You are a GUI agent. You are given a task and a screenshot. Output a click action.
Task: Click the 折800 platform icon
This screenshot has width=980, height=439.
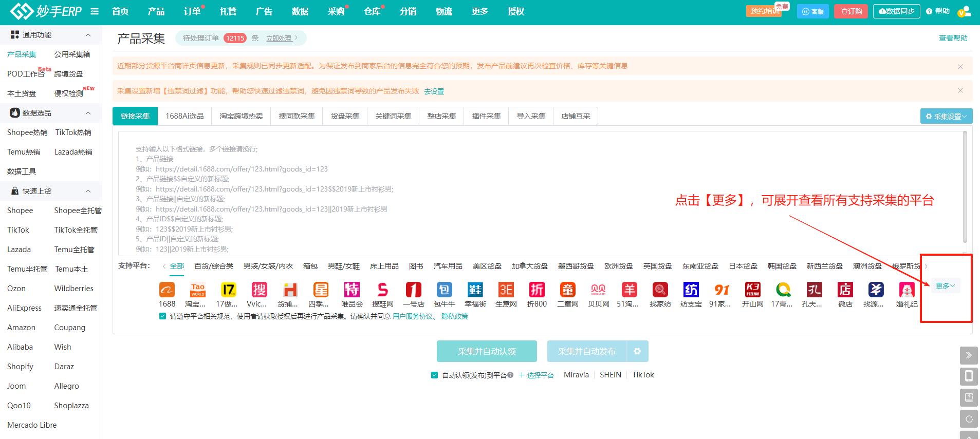(x=537, y=290)
